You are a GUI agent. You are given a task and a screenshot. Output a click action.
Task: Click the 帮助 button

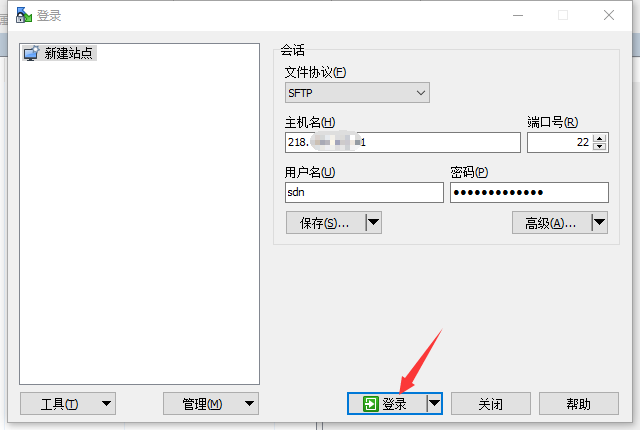click(x=578, y=404)
